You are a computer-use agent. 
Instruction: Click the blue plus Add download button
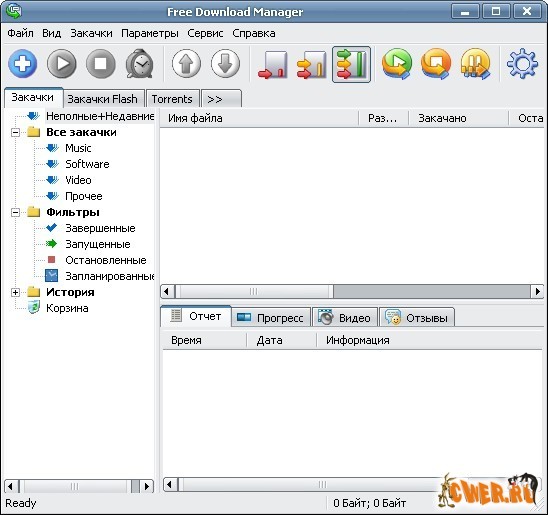(x=23, y=64)
